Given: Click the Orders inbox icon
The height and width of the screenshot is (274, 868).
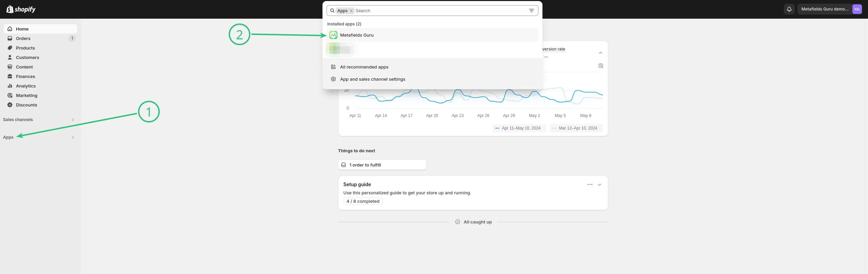Looking at the screenshot, I should click(x=10, y=38).
